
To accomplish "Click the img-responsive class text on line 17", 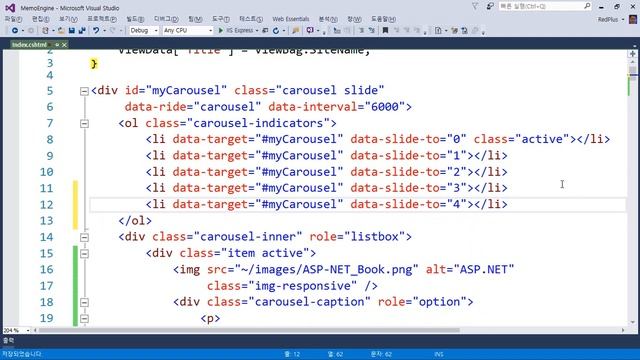I will tap(302, 286).
